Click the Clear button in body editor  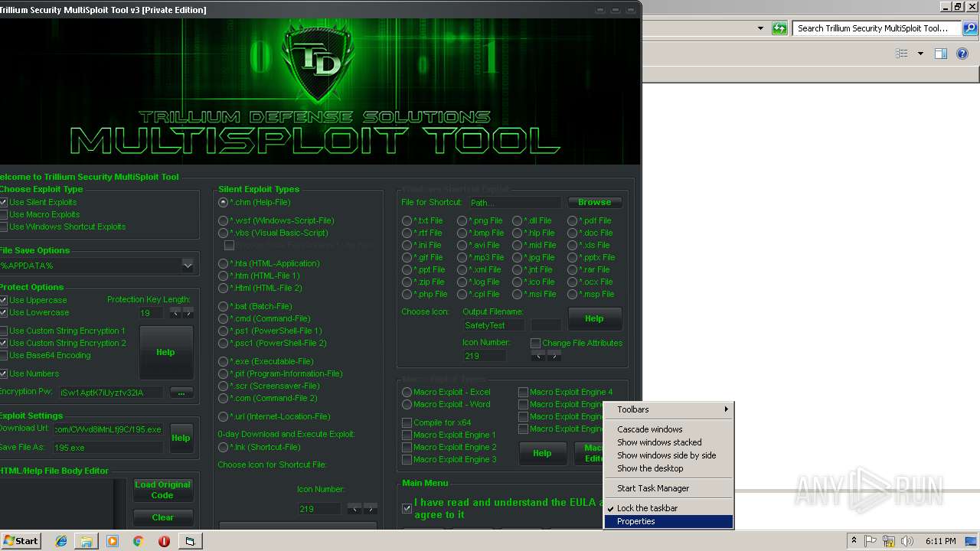click(162, 517)
